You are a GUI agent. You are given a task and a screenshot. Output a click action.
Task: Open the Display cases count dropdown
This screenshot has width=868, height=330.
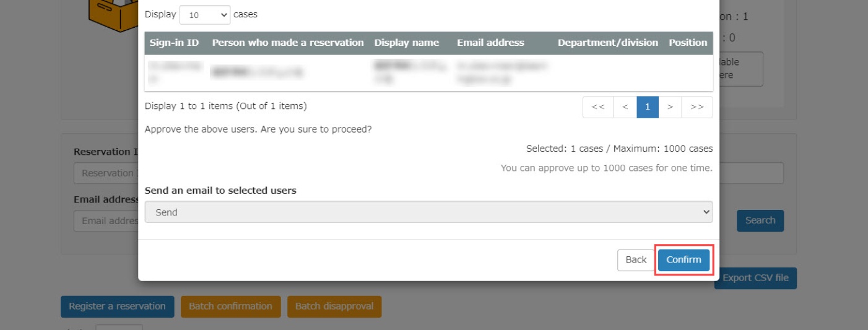tap(204, 15)
